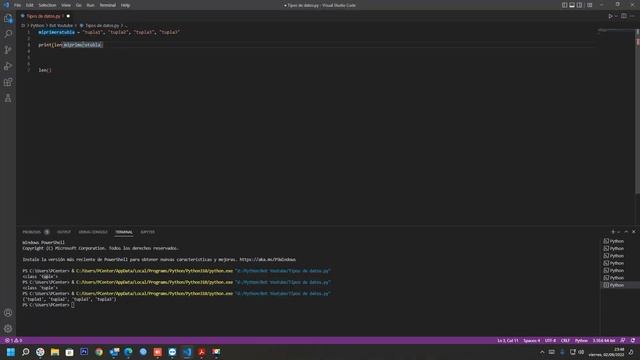
Task: Open the Extensions view
Action: pyautogui.click(x=8, y=82)
